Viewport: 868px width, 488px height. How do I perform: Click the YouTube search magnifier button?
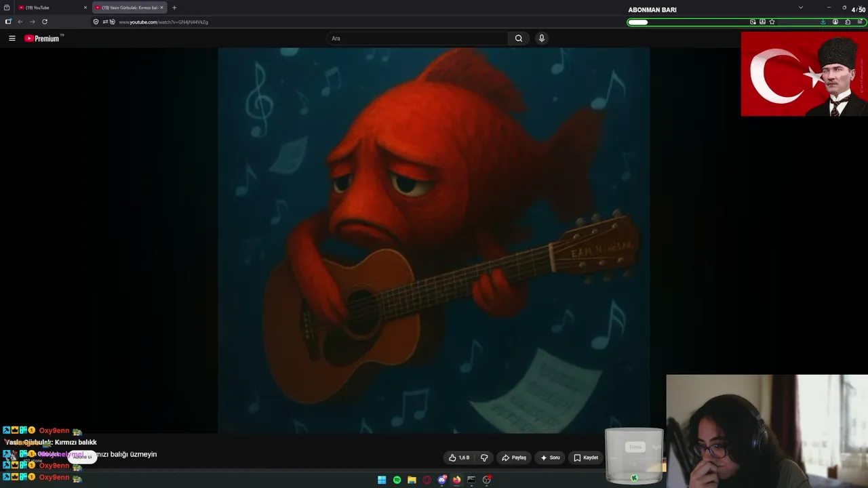[519, 39]
